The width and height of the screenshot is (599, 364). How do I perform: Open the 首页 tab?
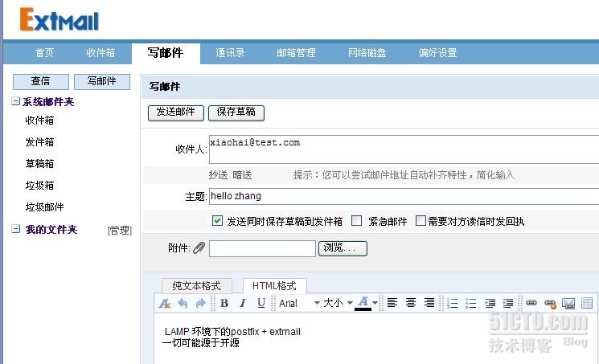tap(45, 53)
